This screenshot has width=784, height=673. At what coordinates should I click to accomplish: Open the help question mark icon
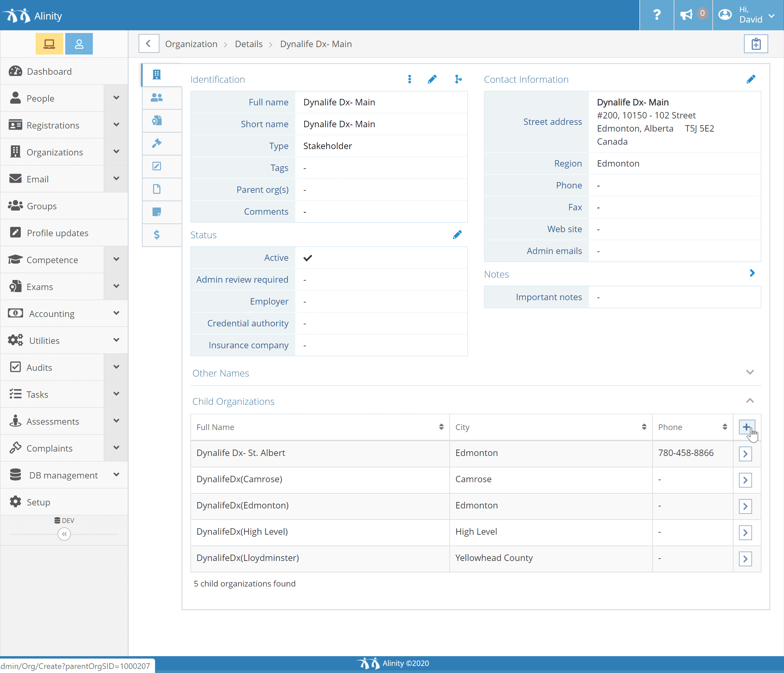tap(657, 15)
